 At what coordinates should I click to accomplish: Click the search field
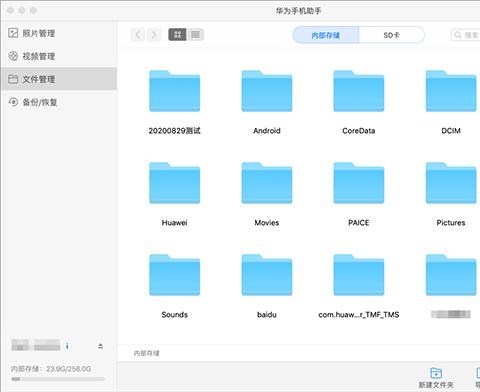click(466, 35)
